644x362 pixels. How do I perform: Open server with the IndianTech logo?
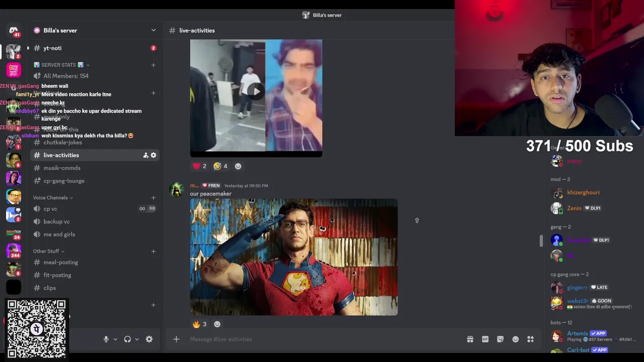coord(14,232)
